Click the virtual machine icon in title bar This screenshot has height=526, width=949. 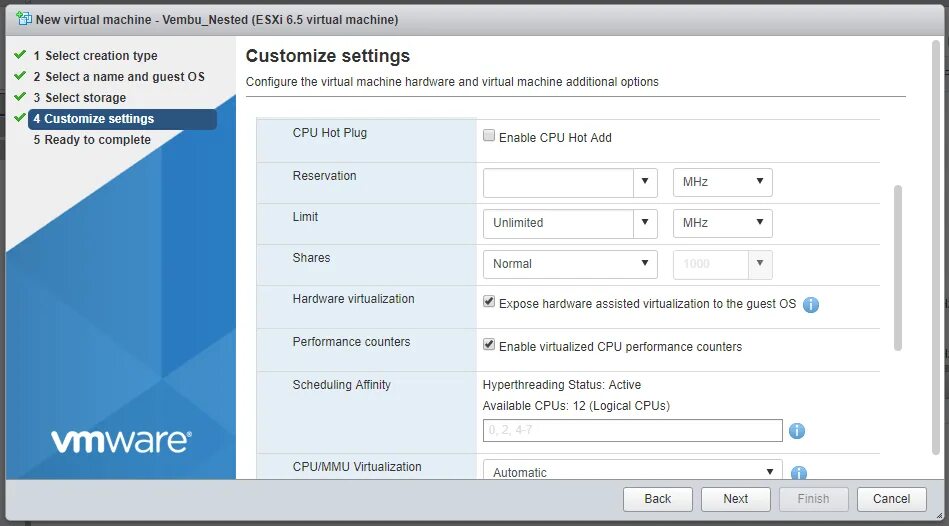(x=24, y=19)
